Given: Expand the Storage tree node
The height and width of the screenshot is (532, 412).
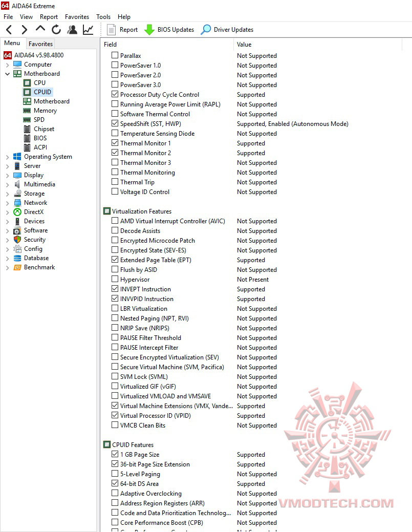Looking at the screenshot, I should point(7,194).
